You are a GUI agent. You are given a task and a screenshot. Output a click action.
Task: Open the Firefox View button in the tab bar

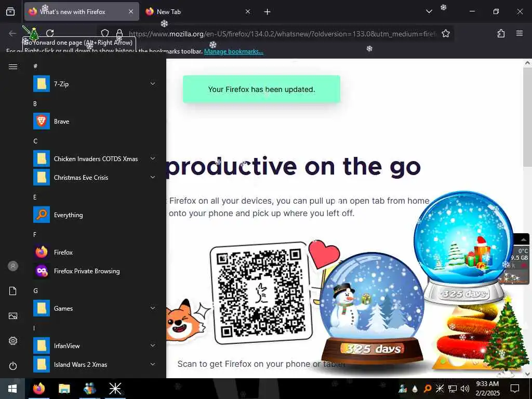point(10,11)
